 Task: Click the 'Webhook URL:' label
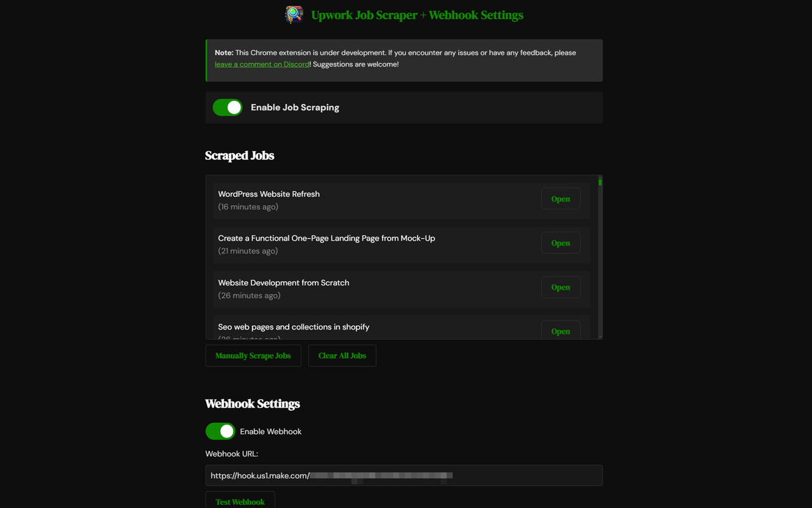tap(232, 454)
